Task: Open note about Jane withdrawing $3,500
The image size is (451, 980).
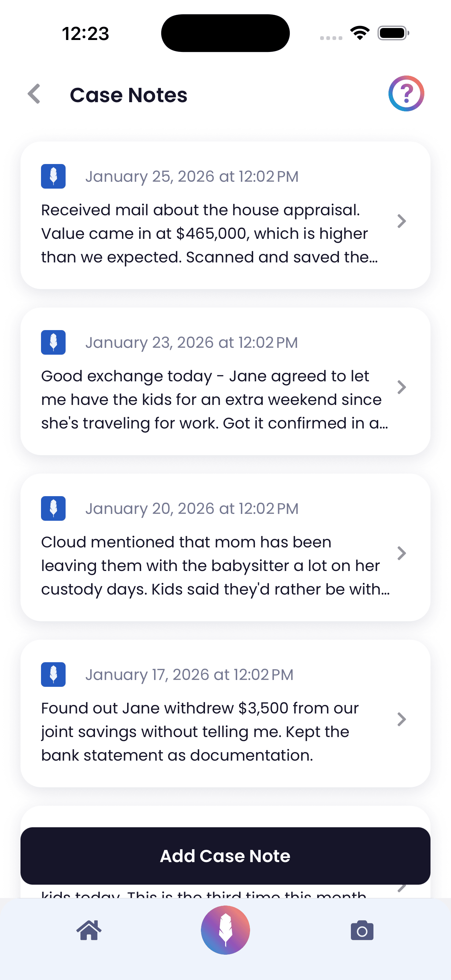Action: point(200,732)
